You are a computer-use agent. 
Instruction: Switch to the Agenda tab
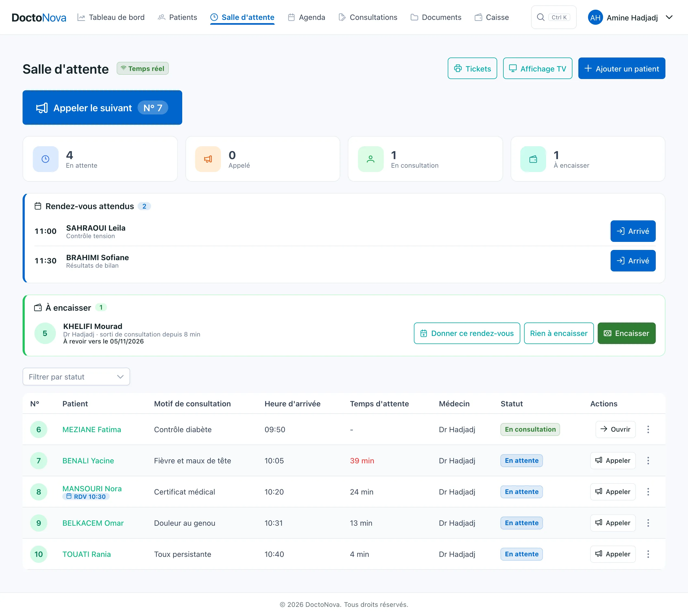[x=306, y=17]
